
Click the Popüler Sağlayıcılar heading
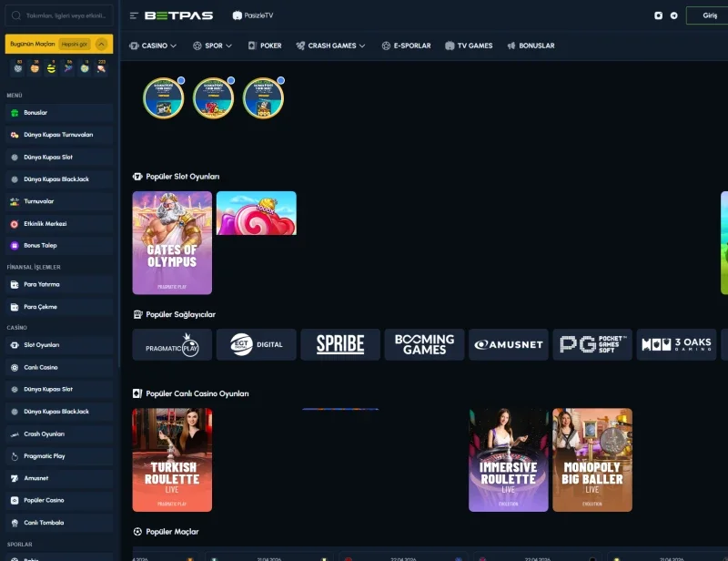pos(180,315)
